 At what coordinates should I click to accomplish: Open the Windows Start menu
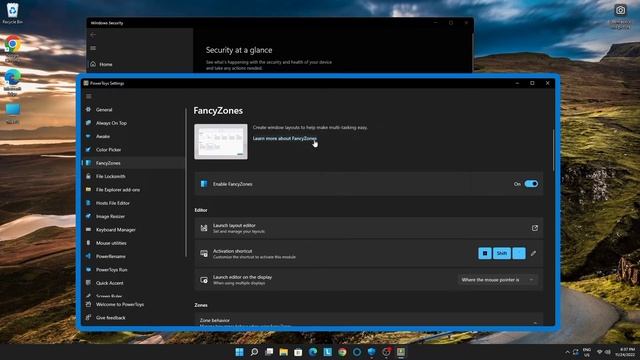point(240,352)
